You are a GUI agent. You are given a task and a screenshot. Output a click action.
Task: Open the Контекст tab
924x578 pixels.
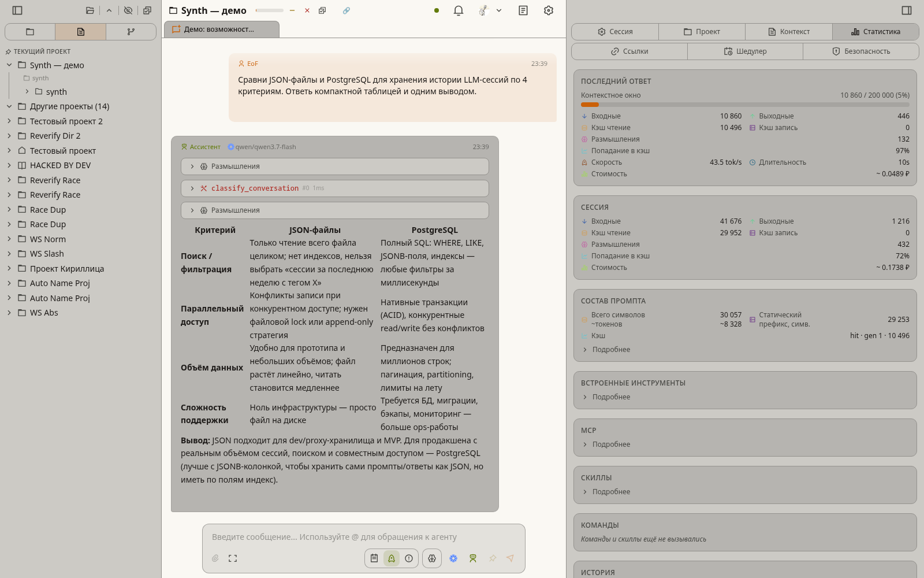click(789, 32)
